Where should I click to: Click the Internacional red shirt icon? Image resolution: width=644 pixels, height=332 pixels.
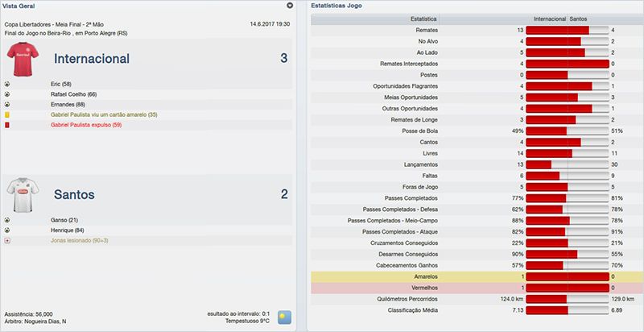[23, 59]
